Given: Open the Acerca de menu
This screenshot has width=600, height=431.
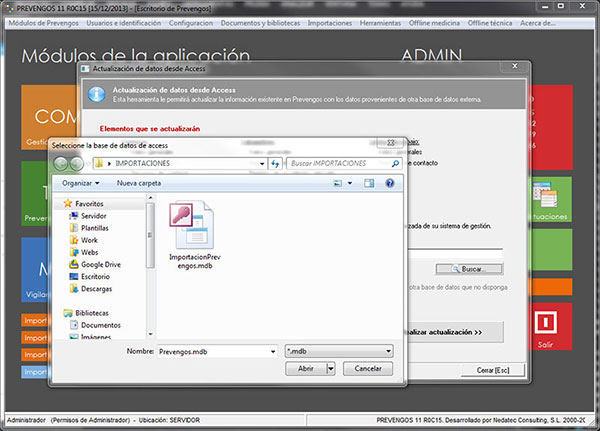Looking at the screenshot, I should [x=538, y=23].
